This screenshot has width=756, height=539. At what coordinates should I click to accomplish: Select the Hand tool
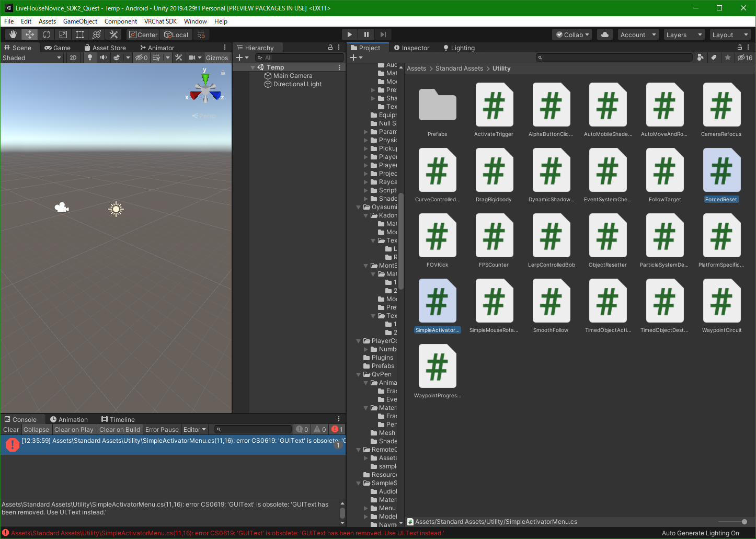click(13, 35)
